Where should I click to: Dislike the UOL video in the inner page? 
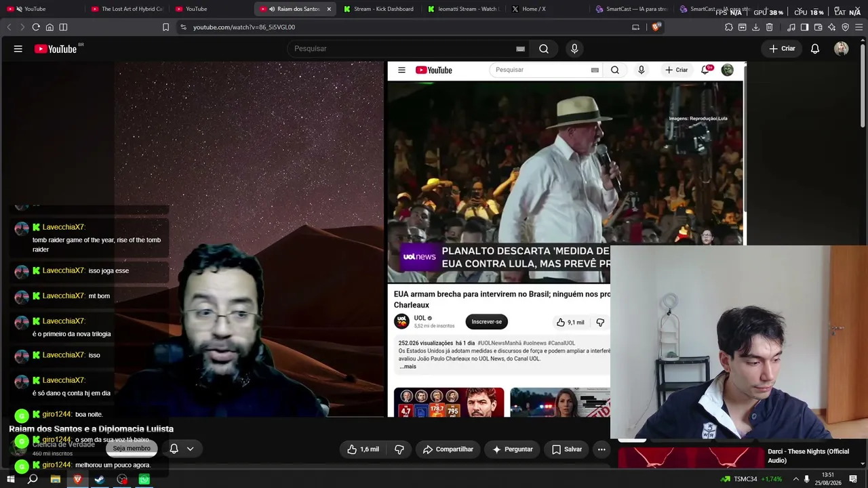tap(600, 323)
